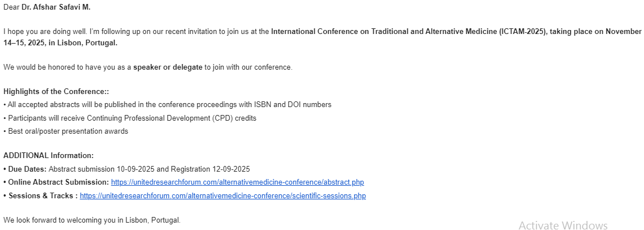Click the "ADDITIONAL Information:" heading
Screen dimensions: 644x230
pos(48,156)
